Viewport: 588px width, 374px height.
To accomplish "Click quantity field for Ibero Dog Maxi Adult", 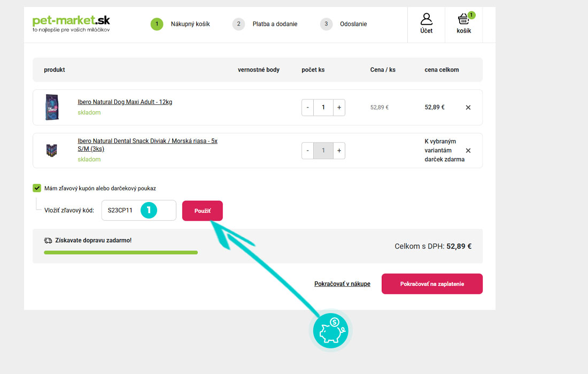I will [x=323, y=107].
